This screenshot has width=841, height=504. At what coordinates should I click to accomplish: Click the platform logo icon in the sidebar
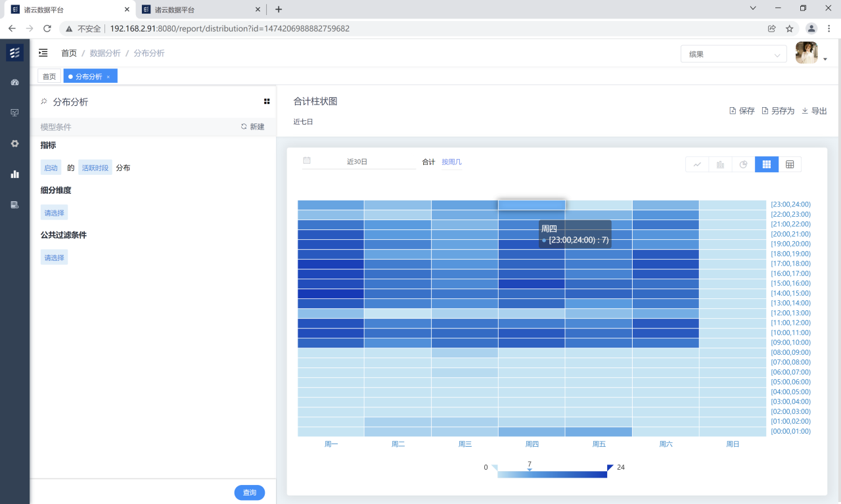click(14, 53)
